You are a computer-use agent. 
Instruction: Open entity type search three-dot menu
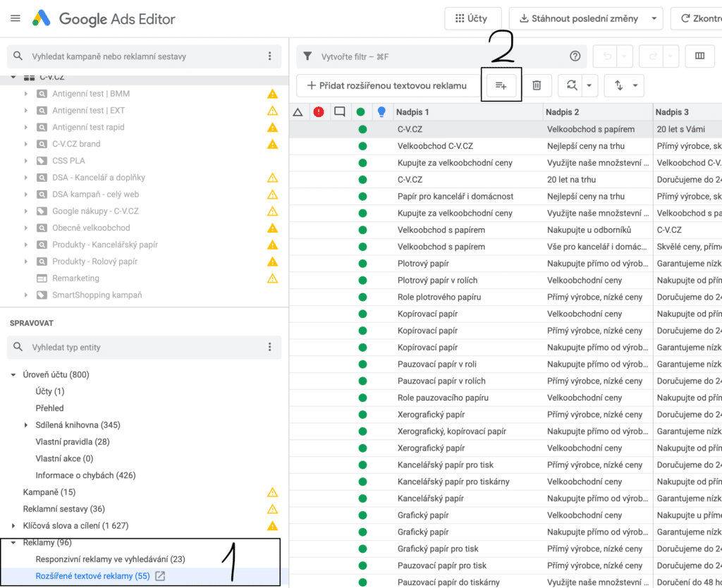[x=270, y=347]
